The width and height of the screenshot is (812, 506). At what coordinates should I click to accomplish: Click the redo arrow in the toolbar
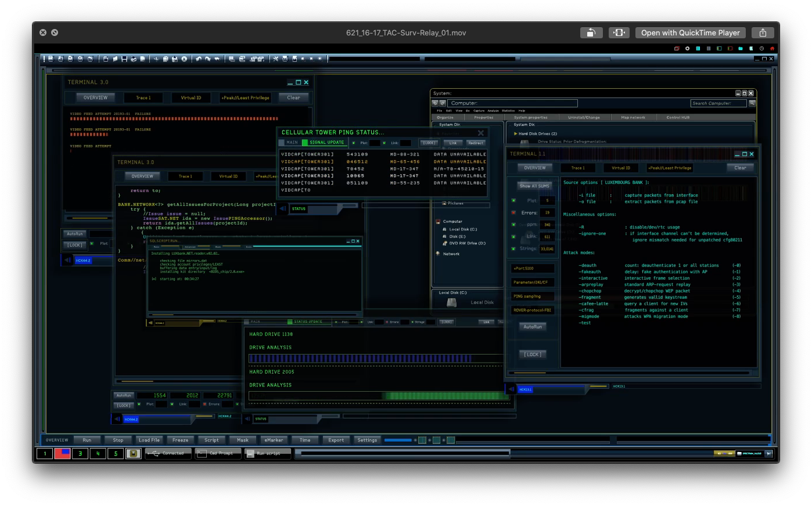[x=207, y=59]
